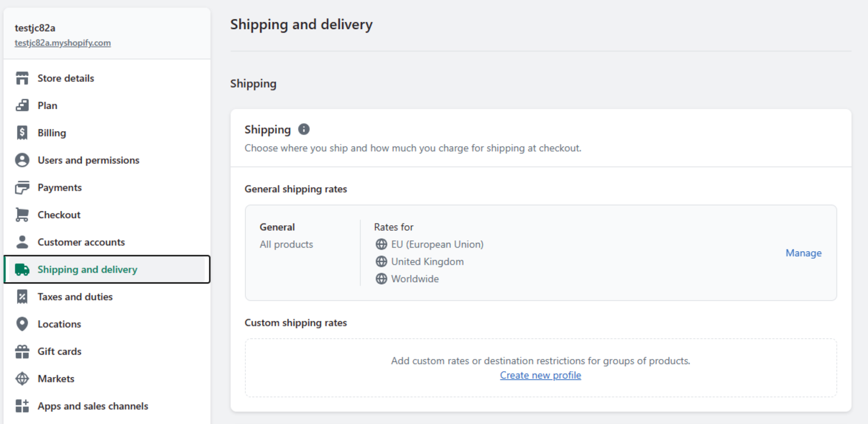
Task: Click the Plan icon in sidebar
Action: click(x=22, y=105)
